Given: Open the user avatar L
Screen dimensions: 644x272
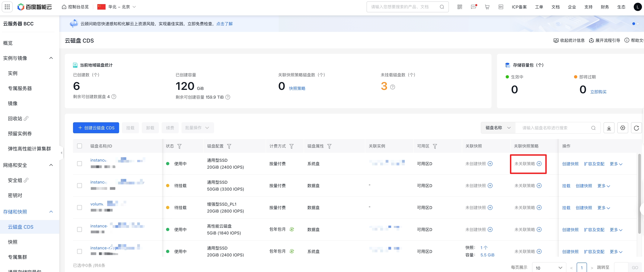Looking at the screenshot, I should [x=638, y=7].
